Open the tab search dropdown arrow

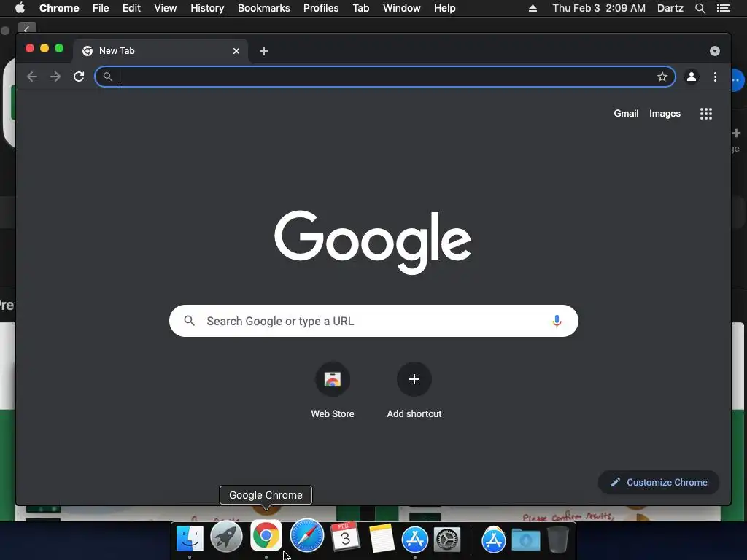[x=715, y=51]
